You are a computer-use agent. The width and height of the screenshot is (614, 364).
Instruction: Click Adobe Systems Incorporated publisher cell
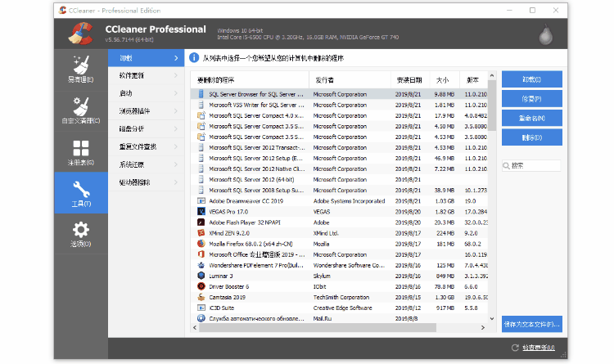pos(349,200)
